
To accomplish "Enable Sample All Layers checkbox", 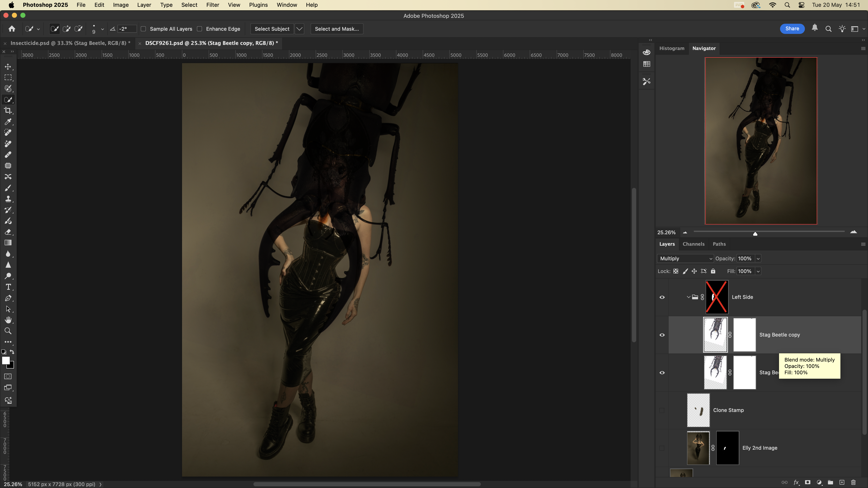I will point(143,29).
